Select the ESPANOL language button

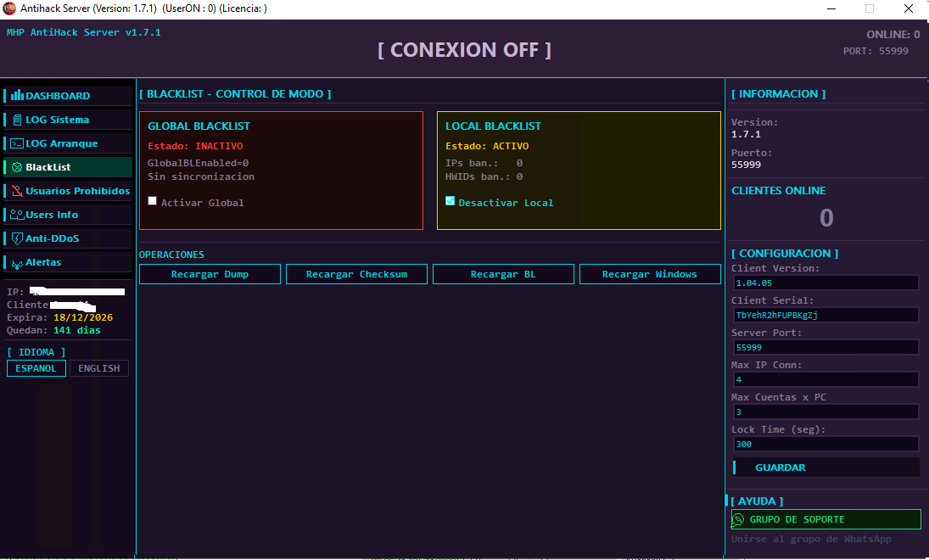click(x=36, y=368)
